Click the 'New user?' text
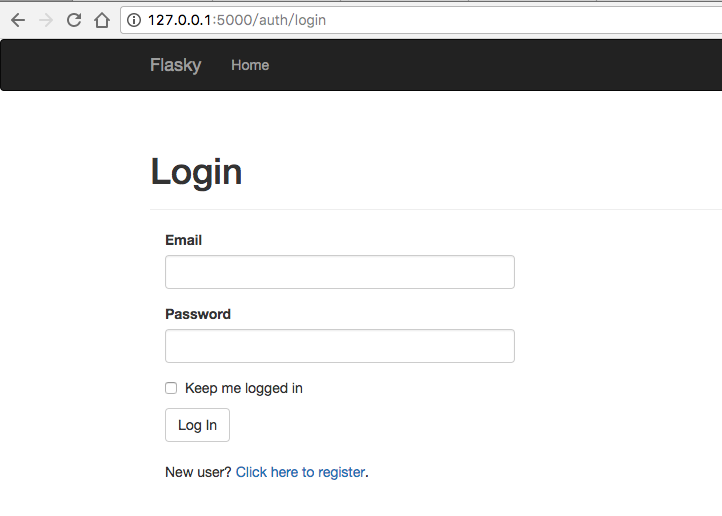Image resolution: width=722 pixels, height=516 pixels. point(198,472)
